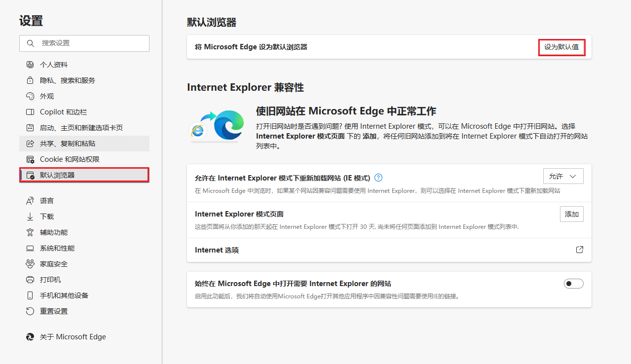Click the 打印机 printer icon
This screenshot has height=364, width=631.
click(30, 279)
